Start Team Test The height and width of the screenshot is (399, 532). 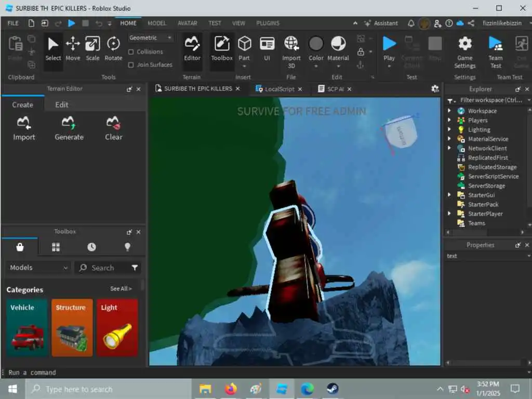click(496, 51)
